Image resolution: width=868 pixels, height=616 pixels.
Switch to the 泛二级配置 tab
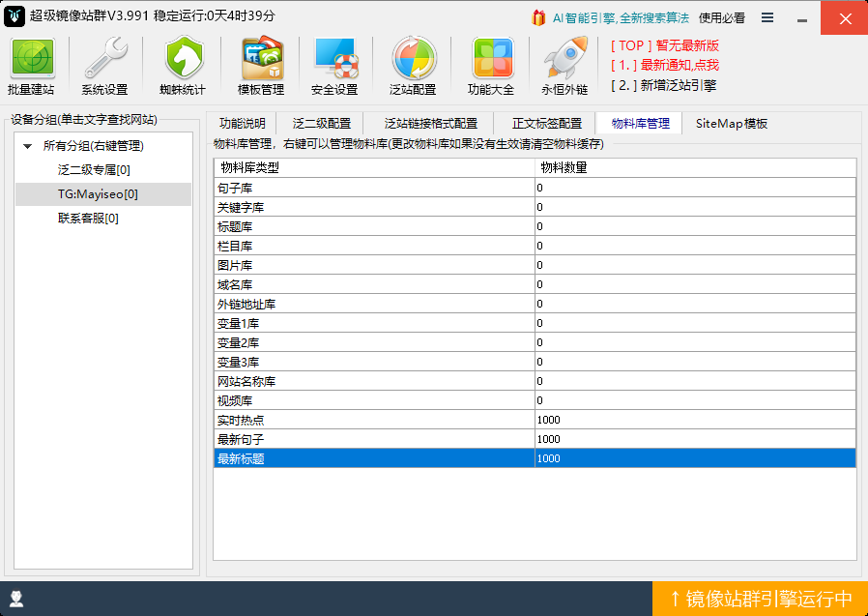[x=322, y=123]
